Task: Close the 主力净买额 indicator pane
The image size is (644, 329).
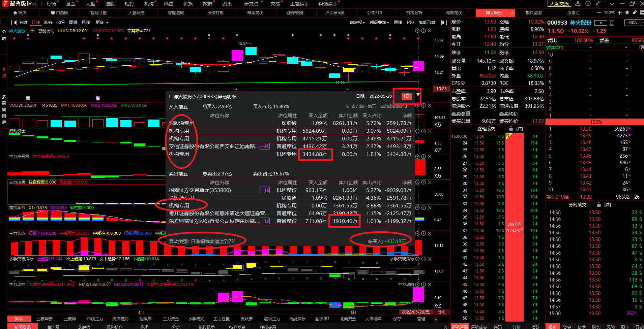Action: 430,157
